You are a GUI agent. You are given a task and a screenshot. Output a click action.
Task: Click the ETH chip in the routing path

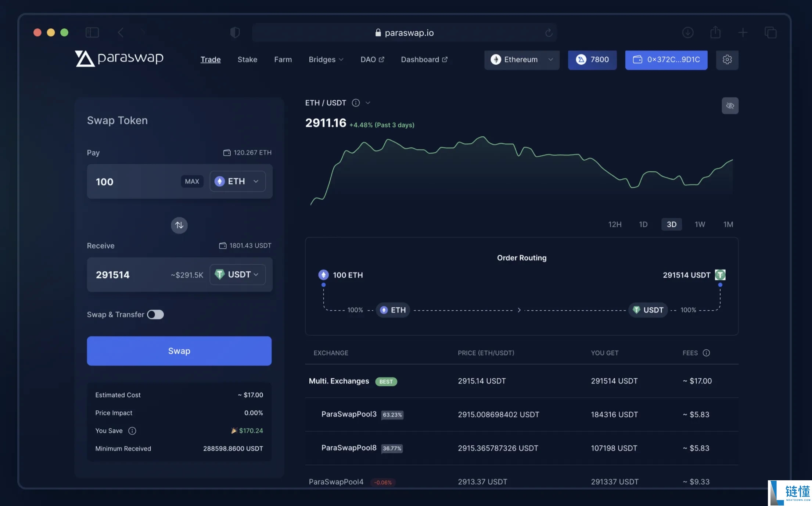pyautogui.click(x=393, y=310)
